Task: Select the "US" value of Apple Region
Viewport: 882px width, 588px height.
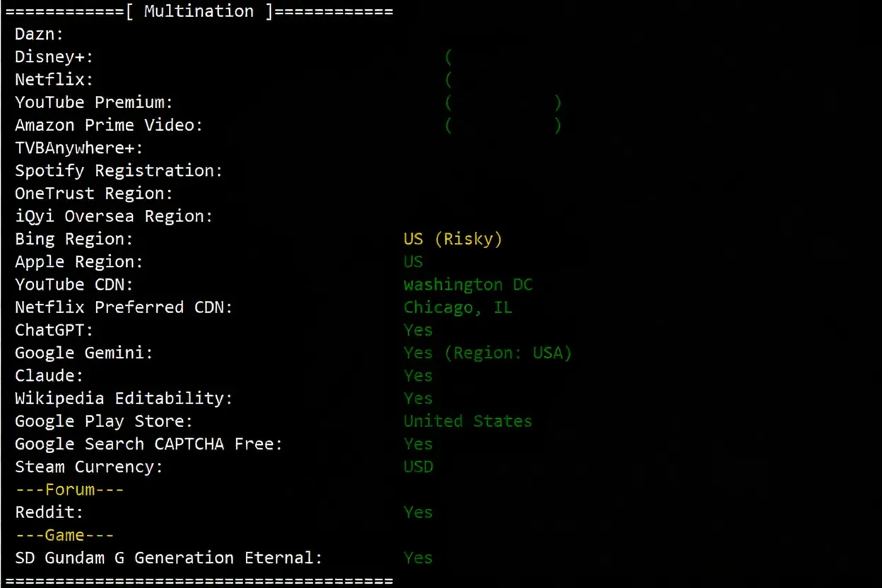Action: pyautogui.click(x=413, y=261)
